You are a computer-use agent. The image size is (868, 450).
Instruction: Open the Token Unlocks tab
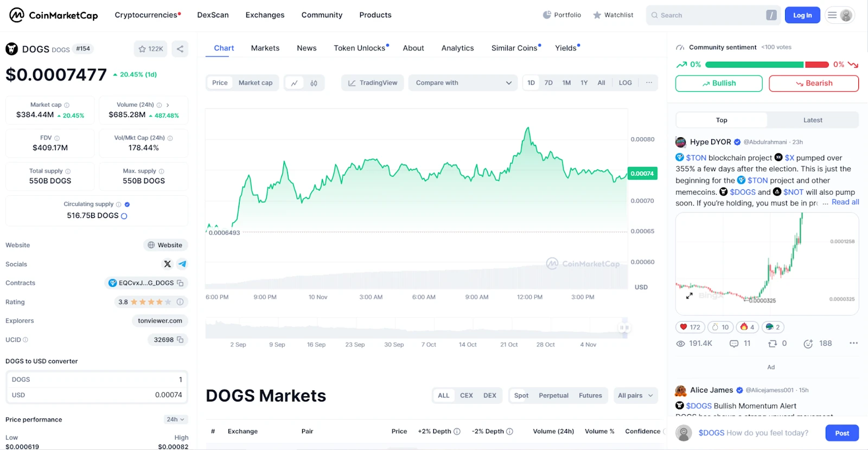point(360,48)
